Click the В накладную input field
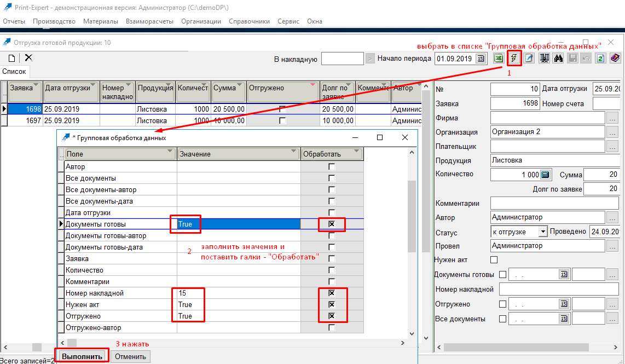The image size is (625, 364). 342,59
